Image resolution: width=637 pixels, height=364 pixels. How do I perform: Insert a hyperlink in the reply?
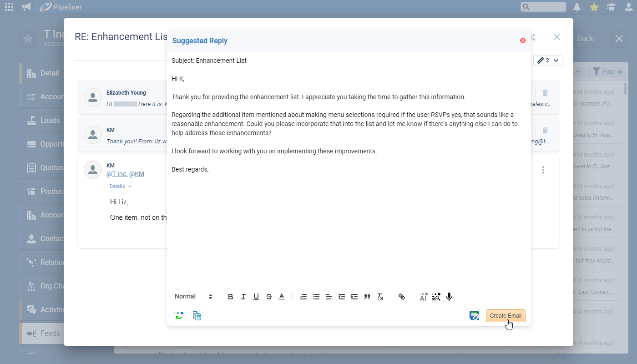[402, 297]
